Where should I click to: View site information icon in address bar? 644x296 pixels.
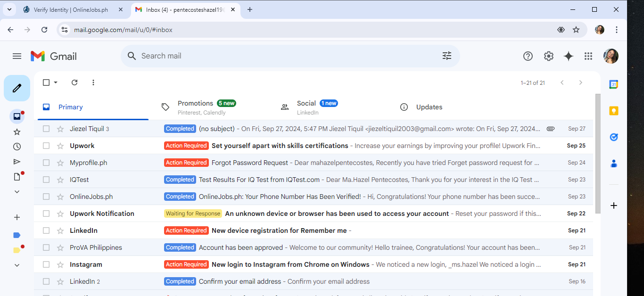coord(65,30)
